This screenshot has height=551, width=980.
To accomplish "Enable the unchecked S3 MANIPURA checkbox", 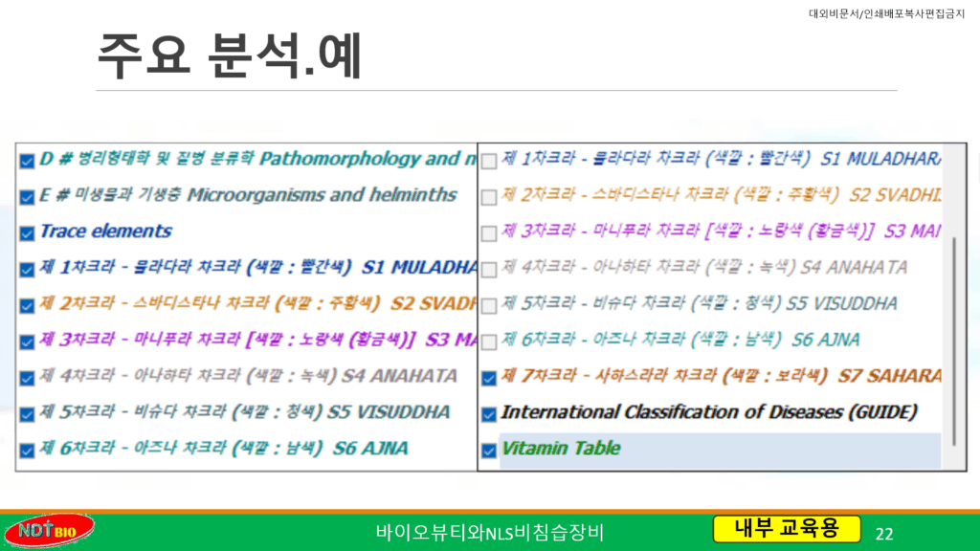I will click(x=489, y=232).
